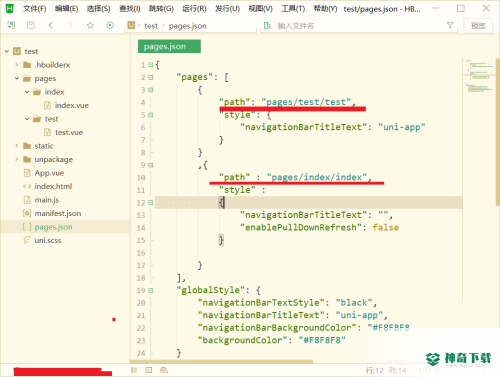Click the project icon in the breadcrumb
Viewport: 500px width, 377px height.
point(131,25)
